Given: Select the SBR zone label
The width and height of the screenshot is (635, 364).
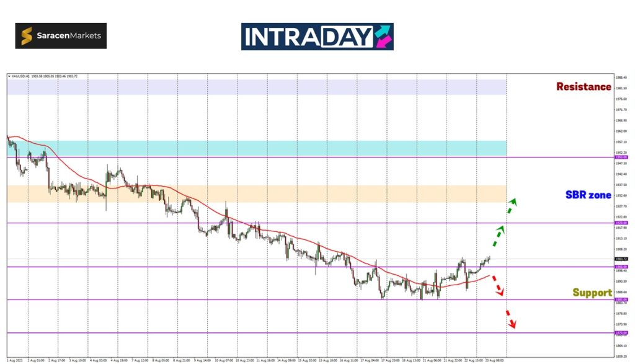Looking at the screenshot, I should click(x=588, y=195).
